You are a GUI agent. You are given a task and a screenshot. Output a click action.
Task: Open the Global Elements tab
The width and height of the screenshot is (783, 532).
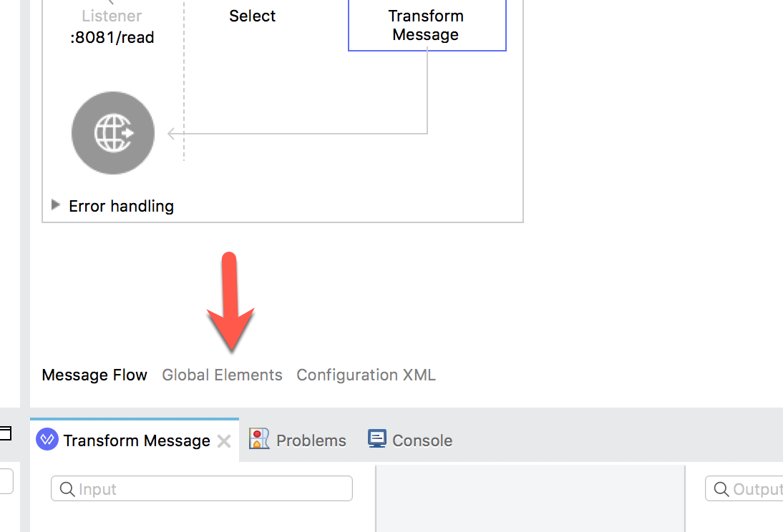click(222, 375)
